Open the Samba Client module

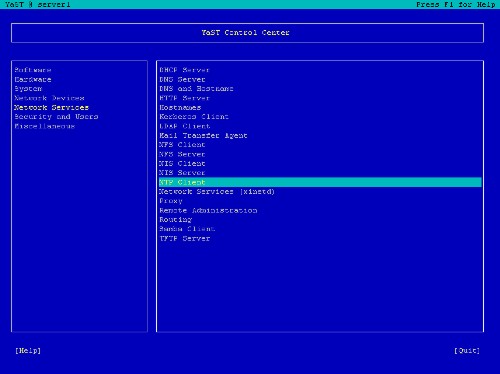pos(187,229)
